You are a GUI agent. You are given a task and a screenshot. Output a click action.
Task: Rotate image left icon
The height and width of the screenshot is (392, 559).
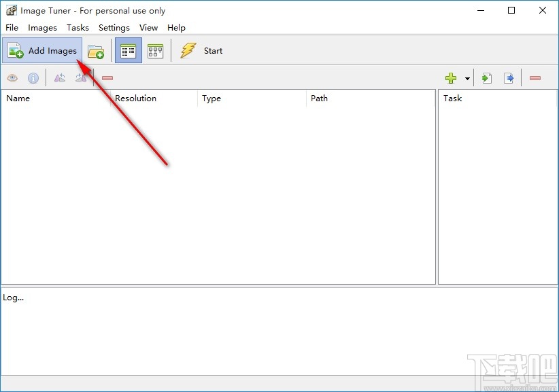[60, 77]
